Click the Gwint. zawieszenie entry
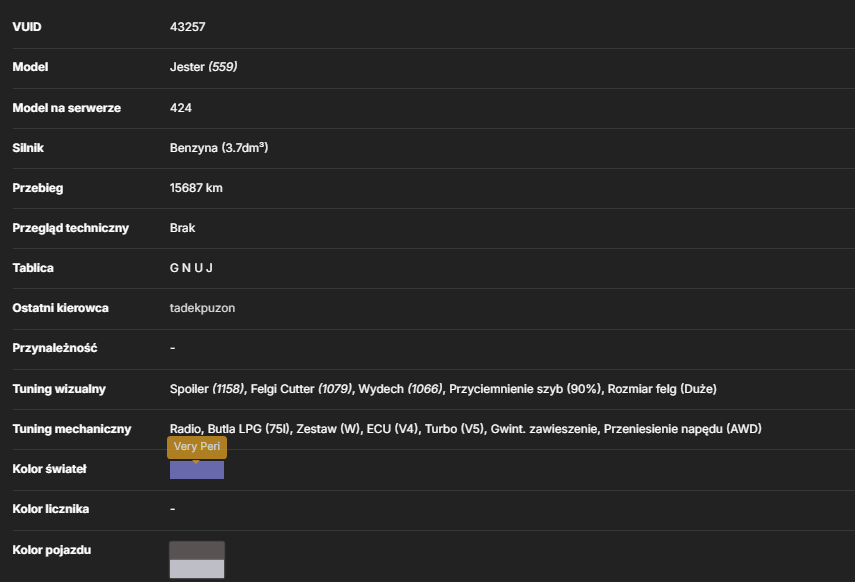This screenshot has width=855, height=582. (544, 429)
